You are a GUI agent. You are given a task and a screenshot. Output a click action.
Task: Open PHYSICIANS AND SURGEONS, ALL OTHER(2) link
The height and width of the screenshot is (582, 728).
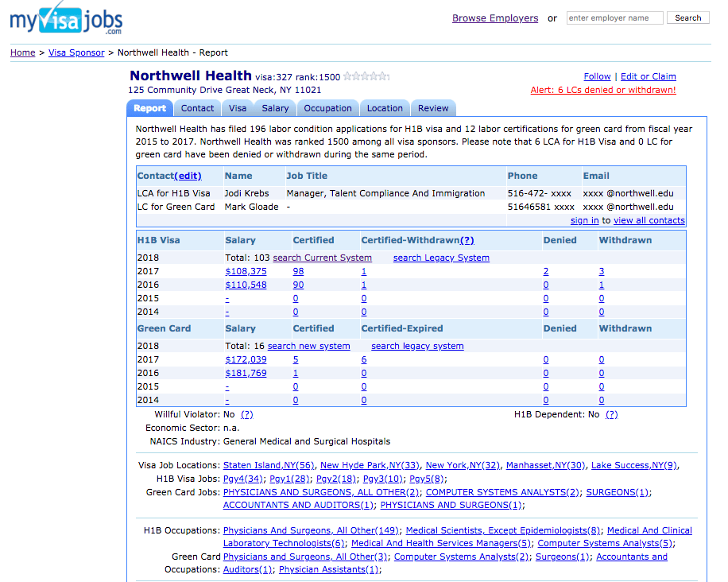click(321, 492)
